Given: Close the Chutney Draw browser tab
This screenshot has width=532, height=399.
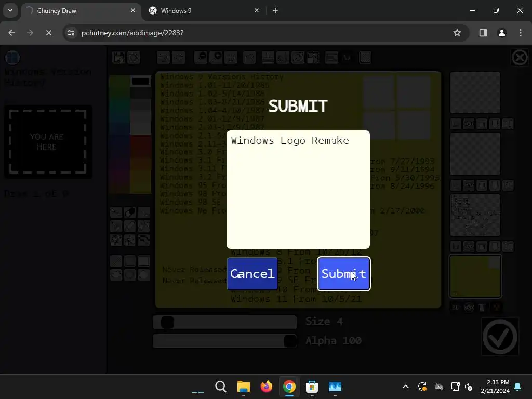Looking at the screenshot, I should (x=133, y=11).
